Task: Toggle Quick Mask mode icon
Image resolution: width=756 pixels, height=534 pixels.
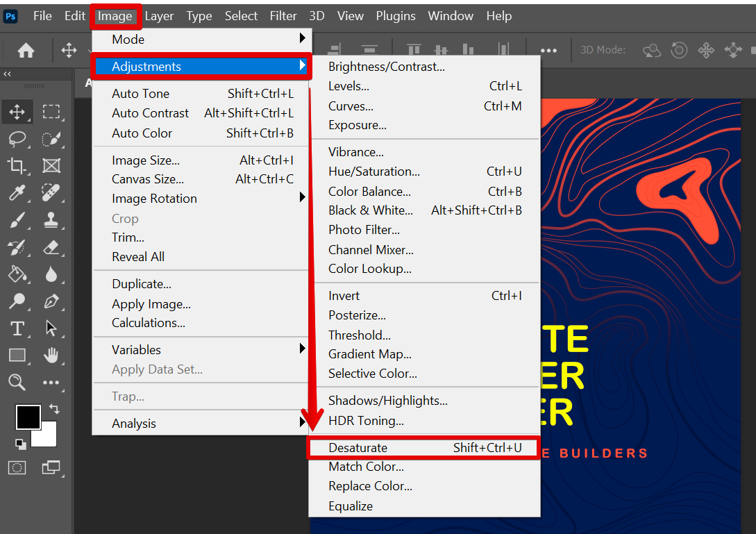Action: tap(17, 467)
